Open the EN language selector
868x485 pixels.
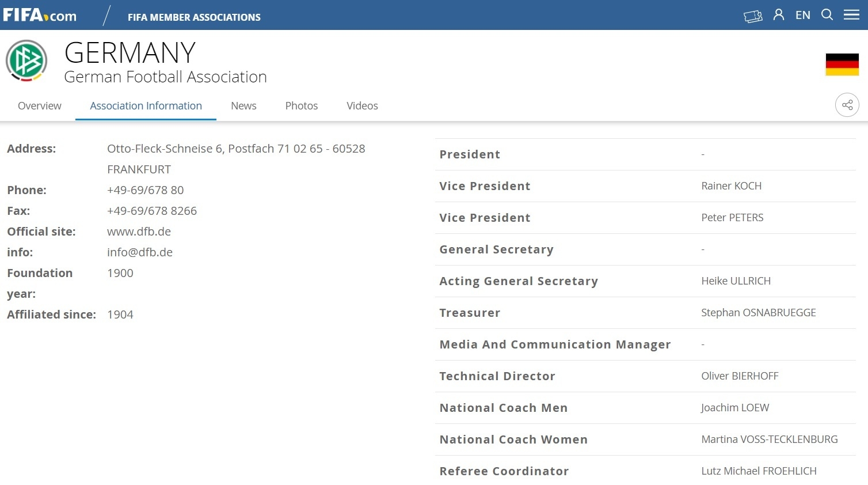point(803,16)
